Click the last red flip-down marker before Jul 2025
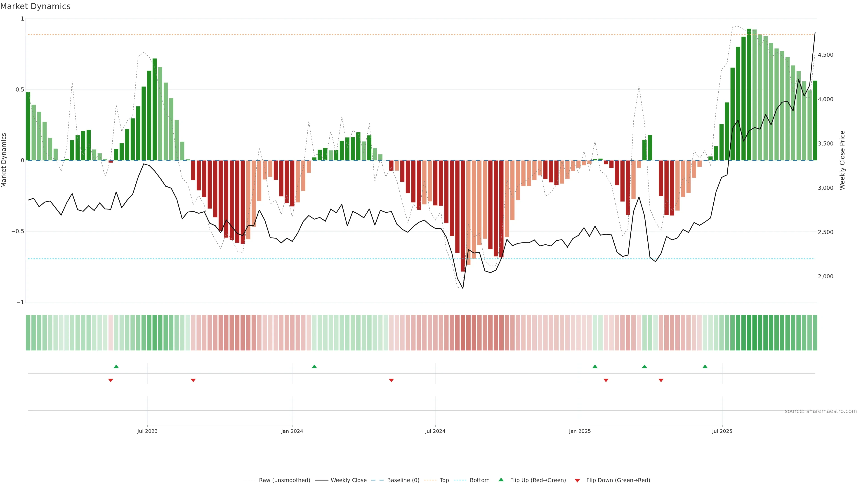This screenshot has width=868, height=488. (x=661, y=380)
